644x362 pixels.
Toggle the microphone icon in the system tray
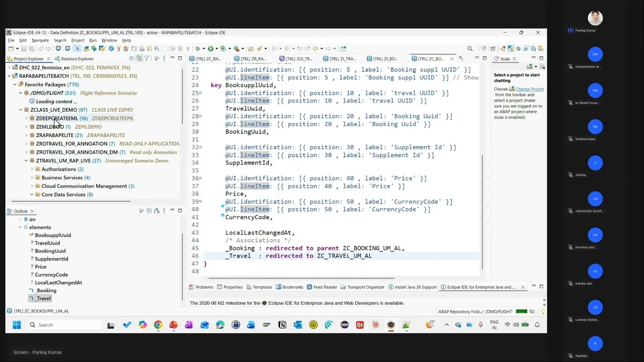pos(480,325)
